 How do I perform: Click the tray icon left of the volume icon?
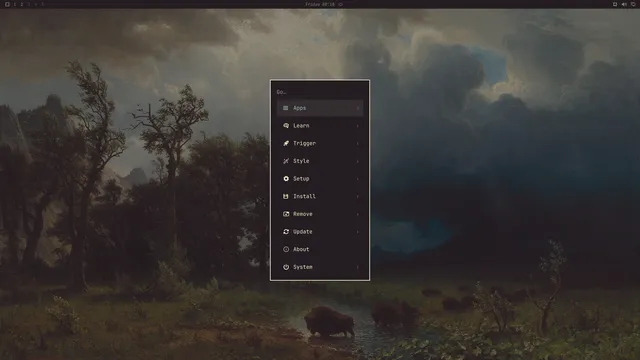pyautogui.click(x=615, y=4)
